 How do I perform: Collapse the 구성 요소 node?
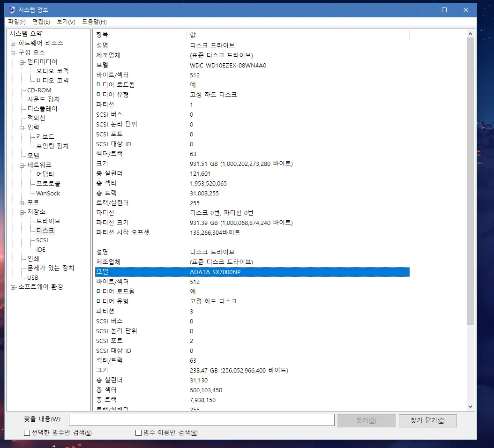(13, 52)
